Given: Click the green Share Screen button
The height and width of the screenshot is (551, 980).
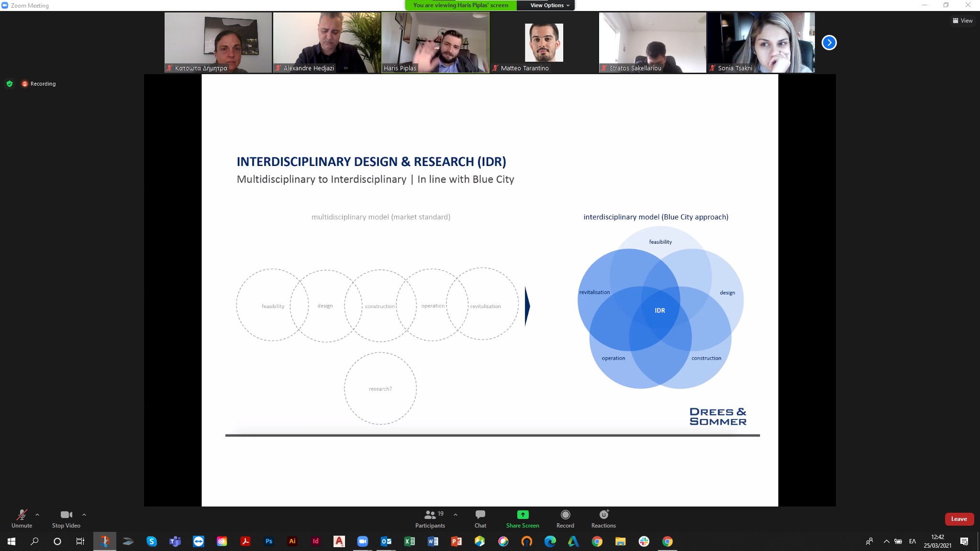Looking at the screenshot, I should (x=523, y=519).
